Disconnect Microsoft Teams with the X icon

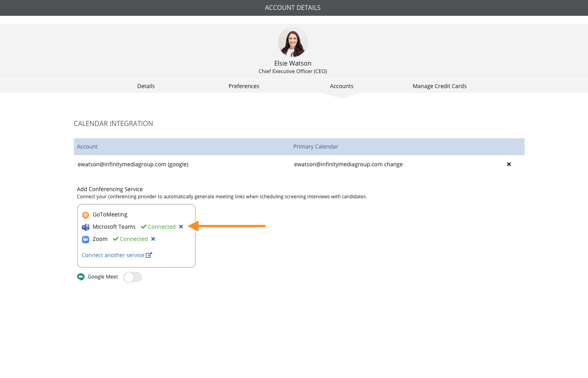181,227
